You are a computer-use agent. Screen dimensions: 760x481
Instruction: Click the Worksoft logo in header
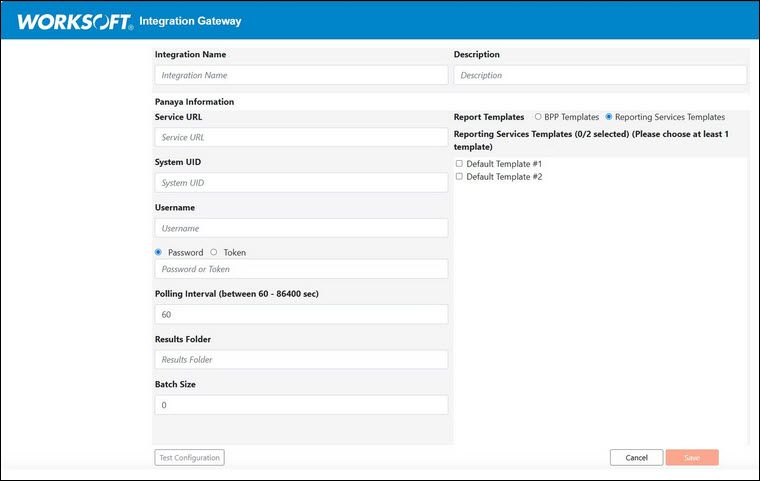75,22
